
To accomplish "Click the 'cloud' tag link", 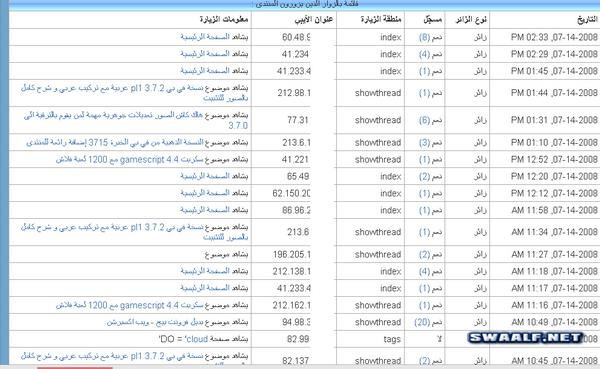I will click(x=196, y=339).
